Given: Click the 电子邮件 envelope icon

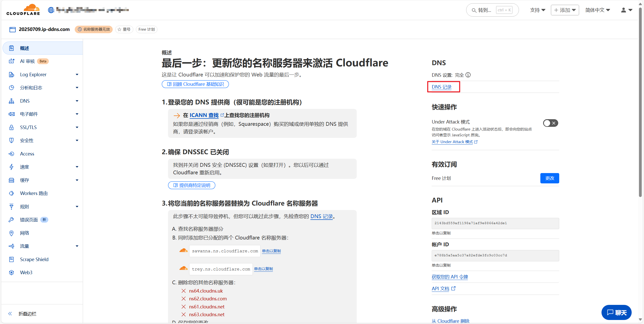Looking at the screenshot, I should (x=12, y=114).
